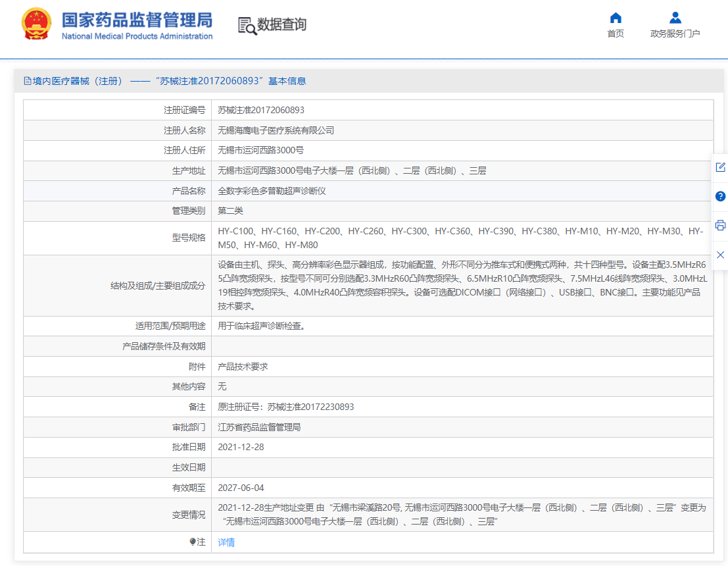728x566 pixels.
Task: Select expiry date 2027-06-04
Action: 241,488
